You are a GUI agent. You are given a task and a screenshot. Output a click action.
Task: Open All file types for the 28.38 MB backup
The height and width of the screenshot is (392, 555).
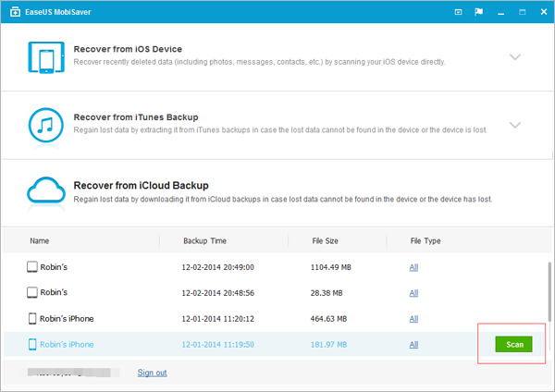(x=414, y=292)
